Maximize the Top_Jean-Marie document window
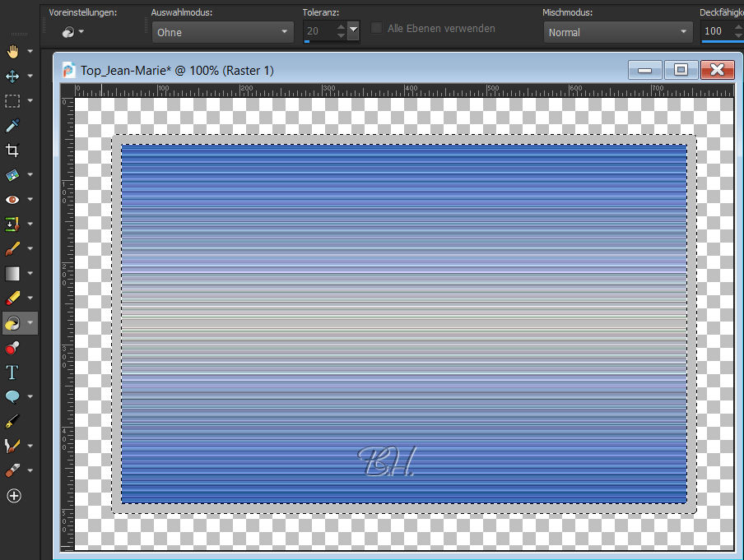 681,70
